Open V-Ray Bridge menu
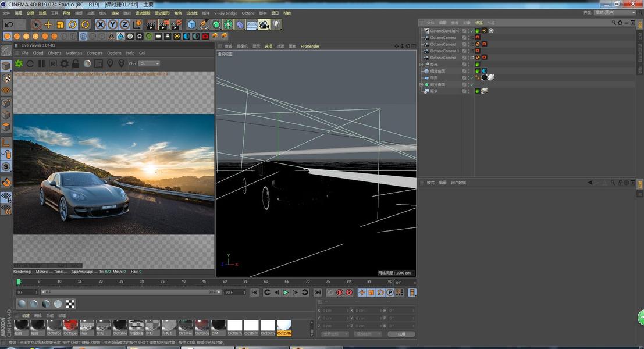Image resolution: width=644 pixels, height=349 pixels. pos(226,13)
